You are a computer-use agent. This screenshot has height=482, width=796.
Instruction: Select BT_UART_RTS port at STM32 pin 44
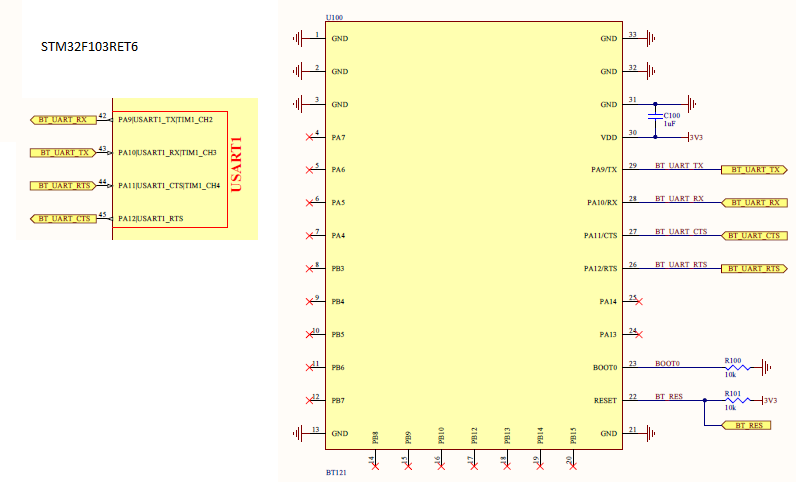(x=63, y=186)
